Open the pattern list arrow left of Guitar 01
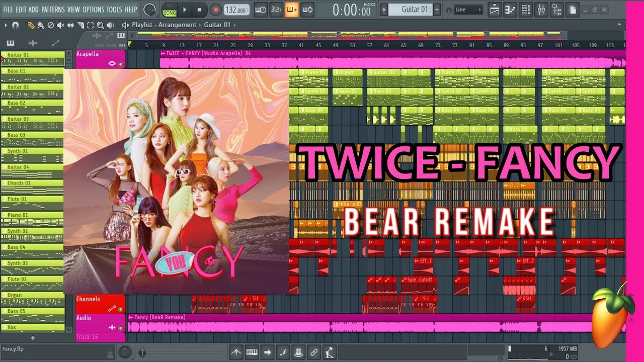Viewport: 644px width, 362px height. click(x=384, y=10)
